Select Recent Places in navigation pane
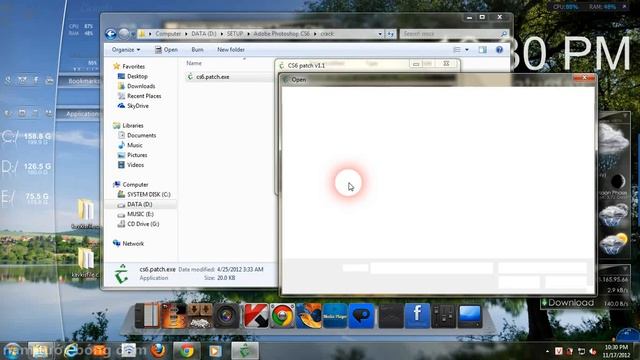The width and height of the screenshot is (640, 360). (x=144, y=96)
